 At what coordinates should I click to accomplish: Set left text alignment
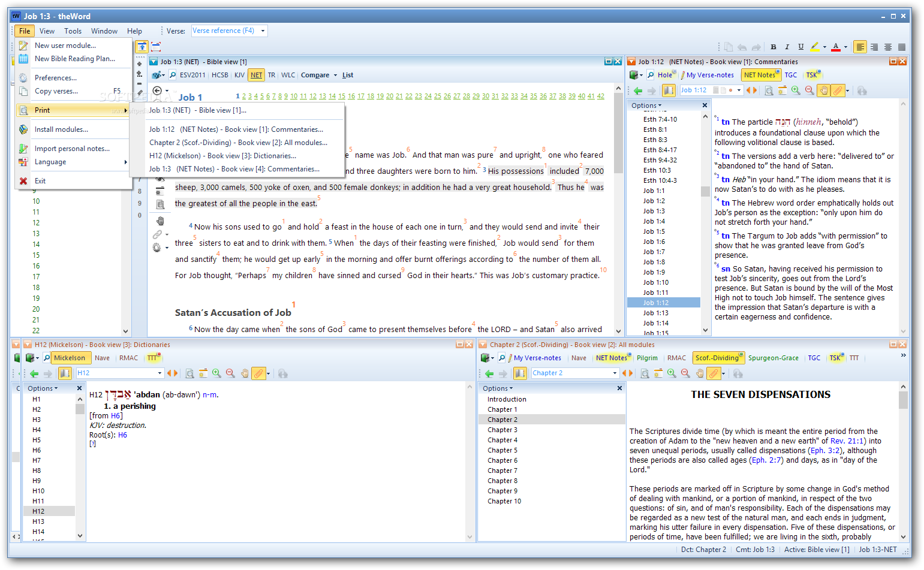pyautogui.click(x=860, y=47)
